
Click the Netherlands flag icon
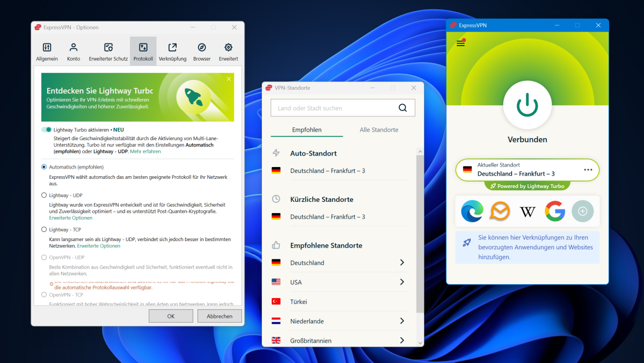(276, 321)
